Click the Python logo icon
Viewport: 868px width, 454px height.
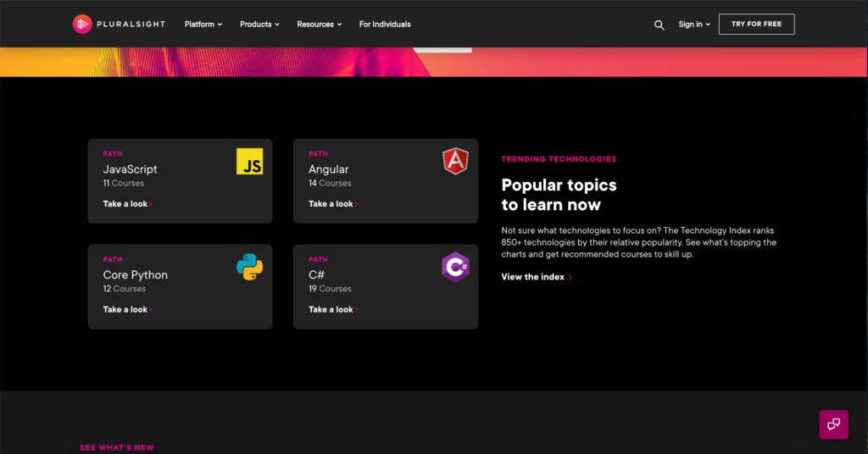pos(250,267)
